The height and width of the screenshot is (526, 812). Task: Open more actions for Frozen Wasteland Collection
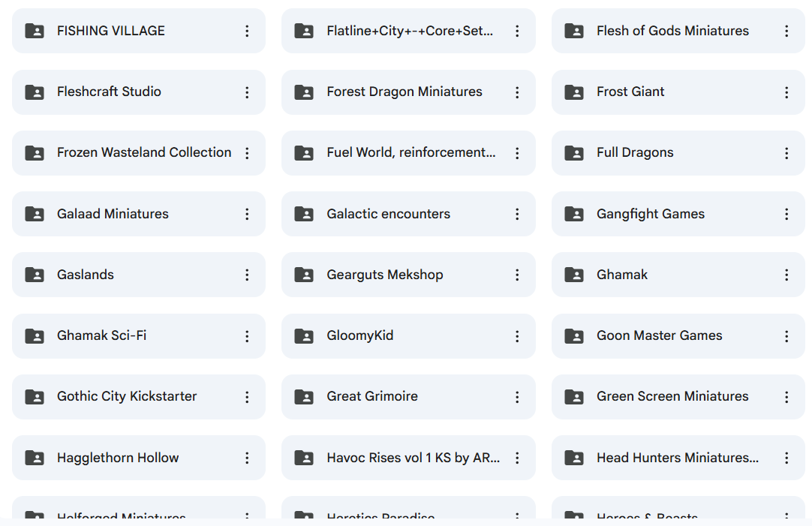tap(247, 153)
